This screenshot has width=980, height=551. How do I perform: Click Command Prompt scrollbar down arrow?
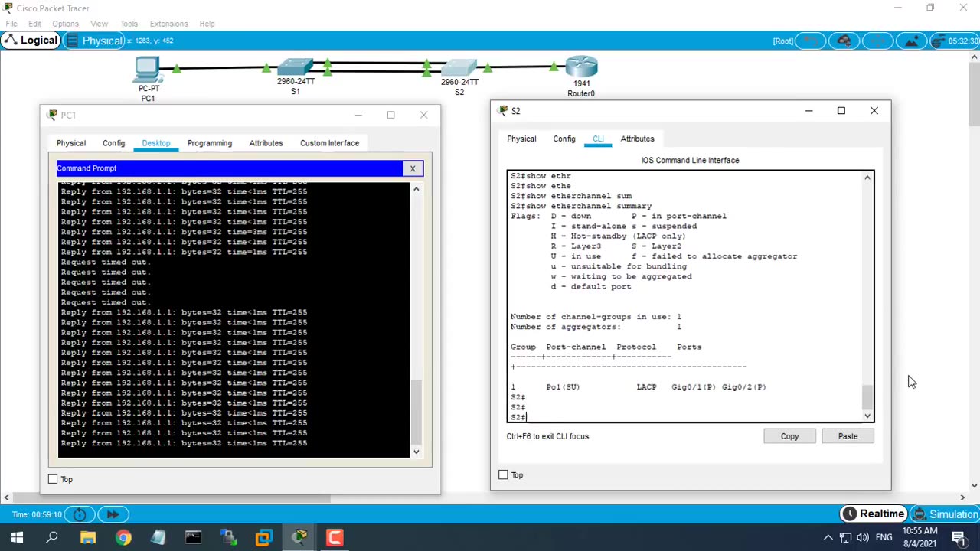point(416,452)
